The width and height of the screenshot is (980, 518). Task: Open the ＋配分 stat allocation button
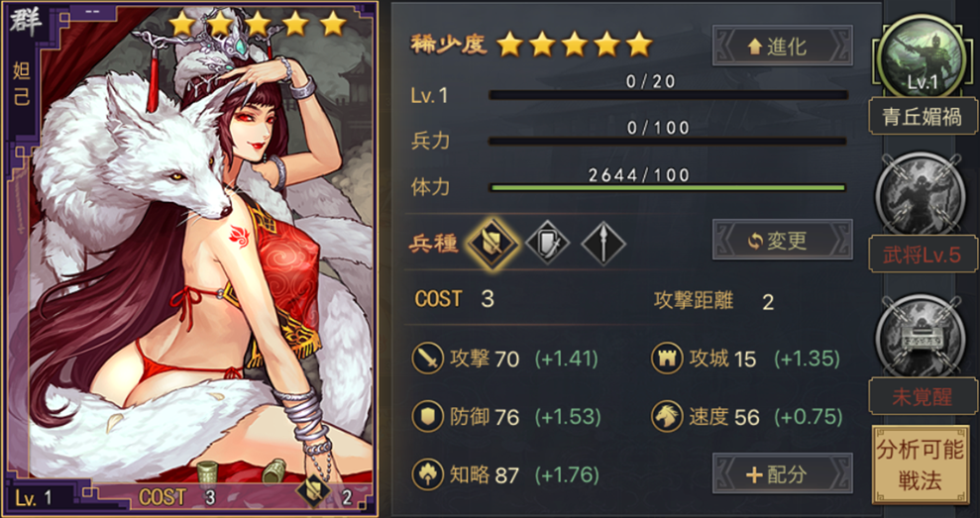[783, 473]
